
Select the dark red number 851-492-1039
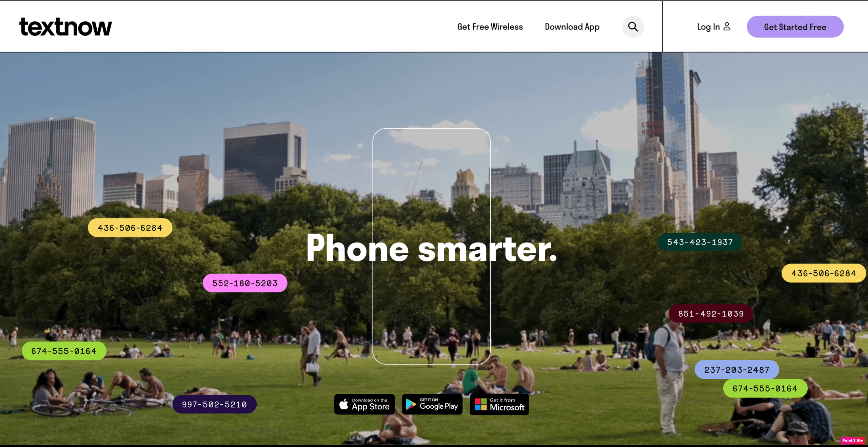point(711,314)
